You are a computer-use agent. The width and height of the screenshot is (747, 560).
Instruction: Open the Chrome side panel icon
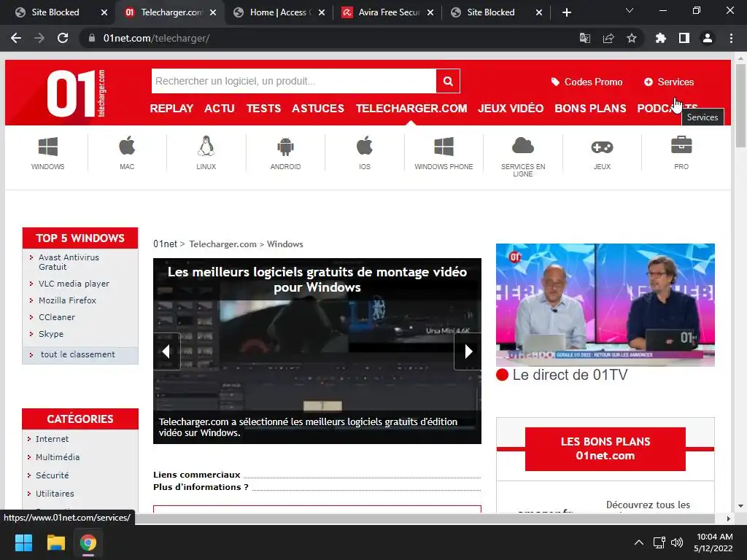pyautogui.click(x=684, y=38)
